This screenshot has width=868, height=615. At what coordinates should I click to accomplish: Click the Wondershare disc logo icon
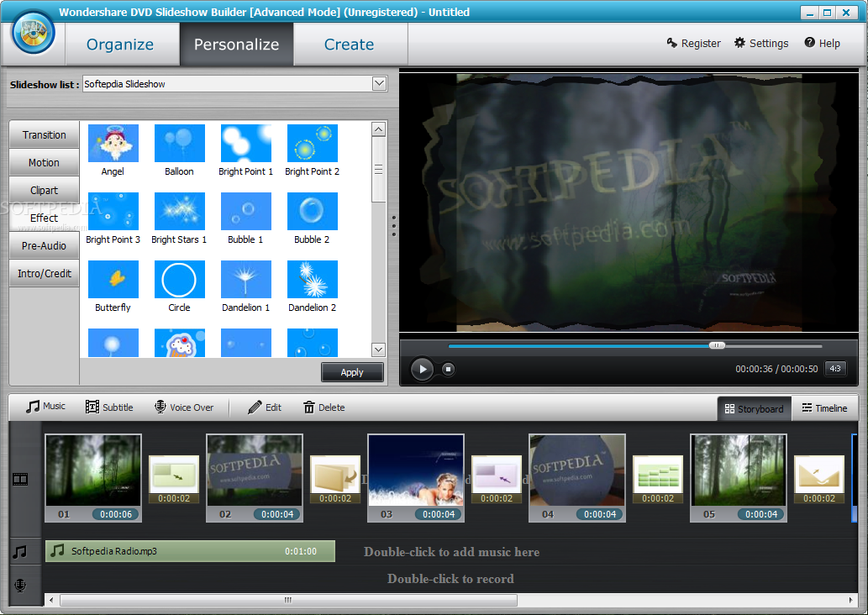34,33
